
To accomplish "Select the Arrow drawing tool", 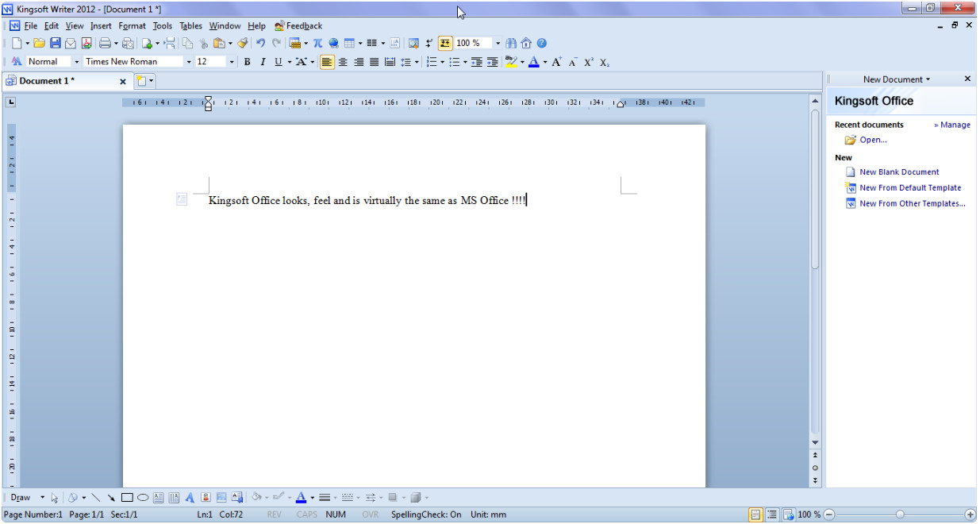I will pyautogui.click(x=111, y=498).
